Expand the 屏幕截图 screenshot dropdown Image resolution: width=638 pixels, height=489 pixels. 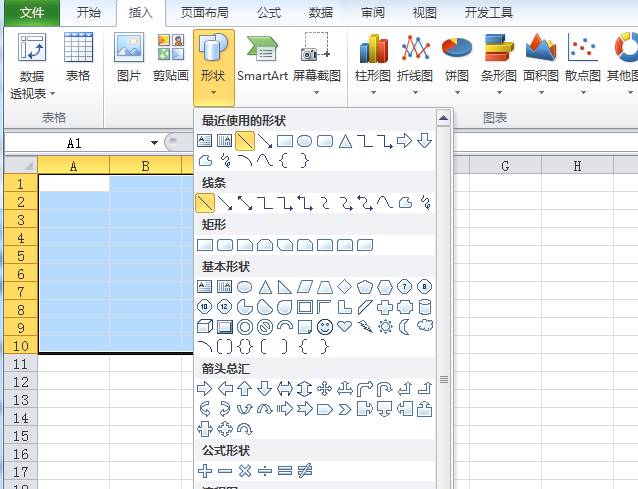coord(317,65)
